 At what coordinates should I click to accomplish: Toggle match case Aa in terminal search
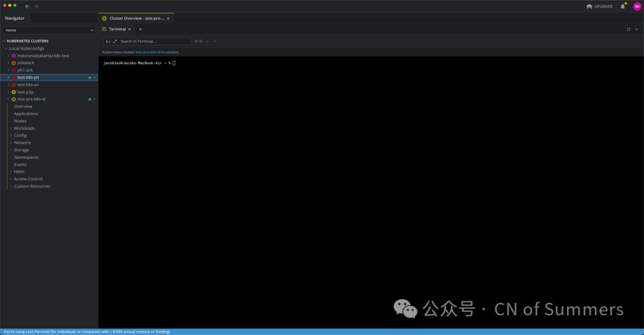(x=108, y=41)
